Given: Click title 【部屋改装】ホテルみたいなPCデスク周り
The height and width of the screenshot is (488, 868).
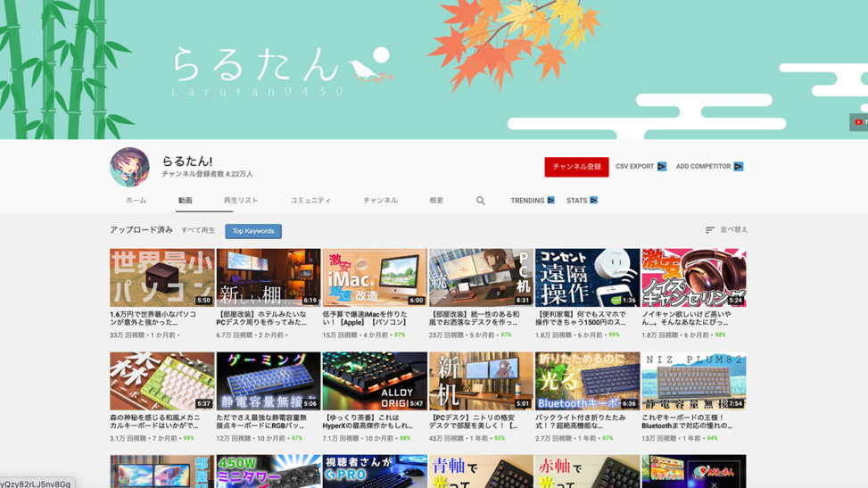Looking at the screenshot, I should pos(261,318).
